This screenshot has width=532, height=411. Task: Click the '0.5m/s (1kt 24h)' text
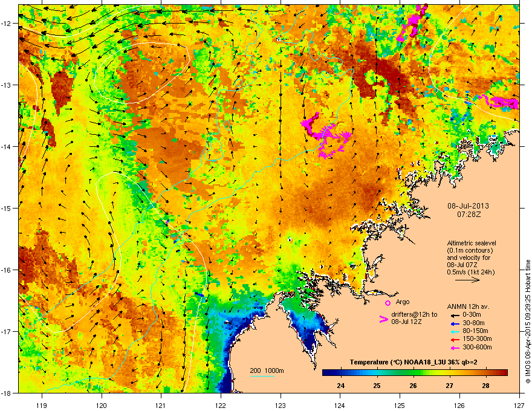(470, 272)
